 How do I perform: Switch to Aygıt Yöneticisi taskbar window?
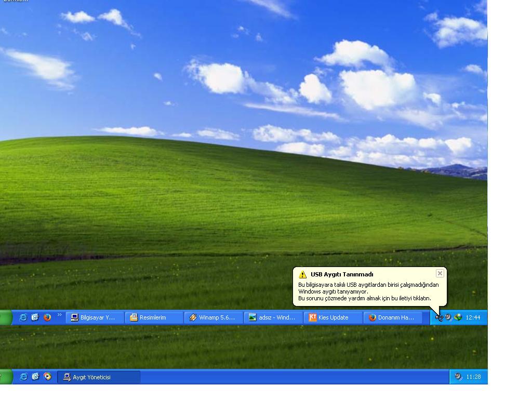[x=99, y=377]
